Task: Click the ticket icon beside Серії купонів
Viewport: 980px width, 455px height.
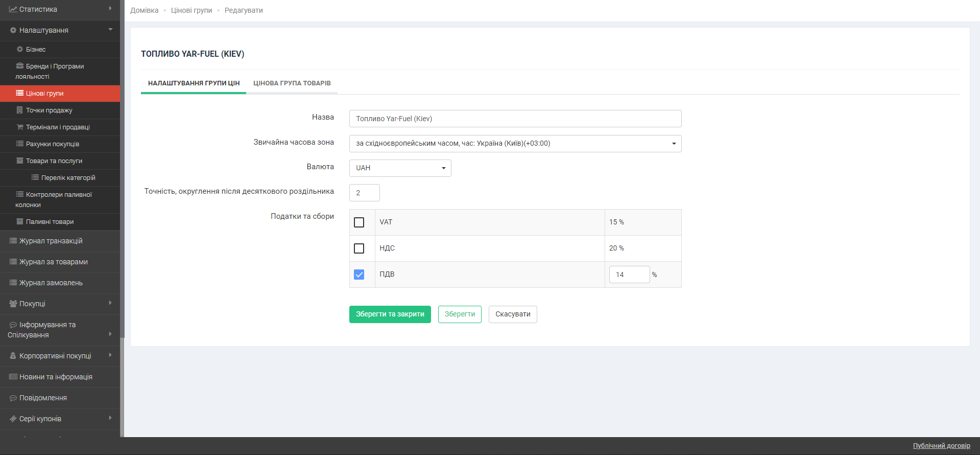Action: point(13,419)
